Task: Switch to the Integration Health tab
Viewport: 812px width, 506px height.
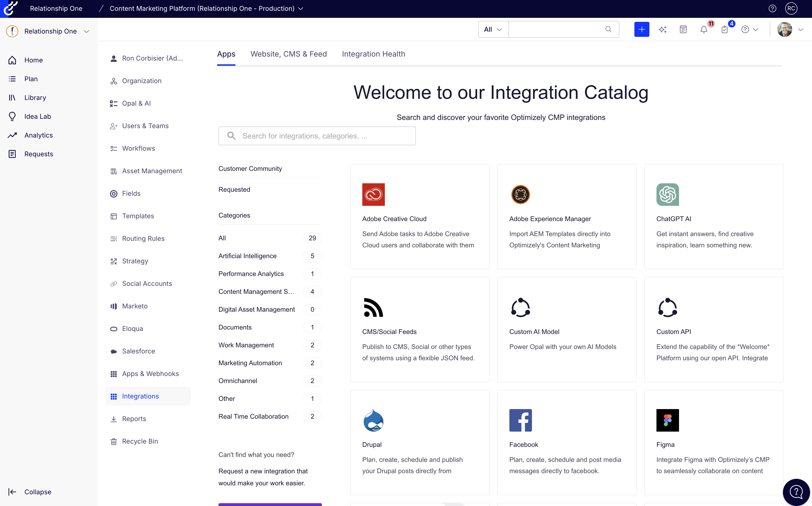Action: tap(374, 54)
